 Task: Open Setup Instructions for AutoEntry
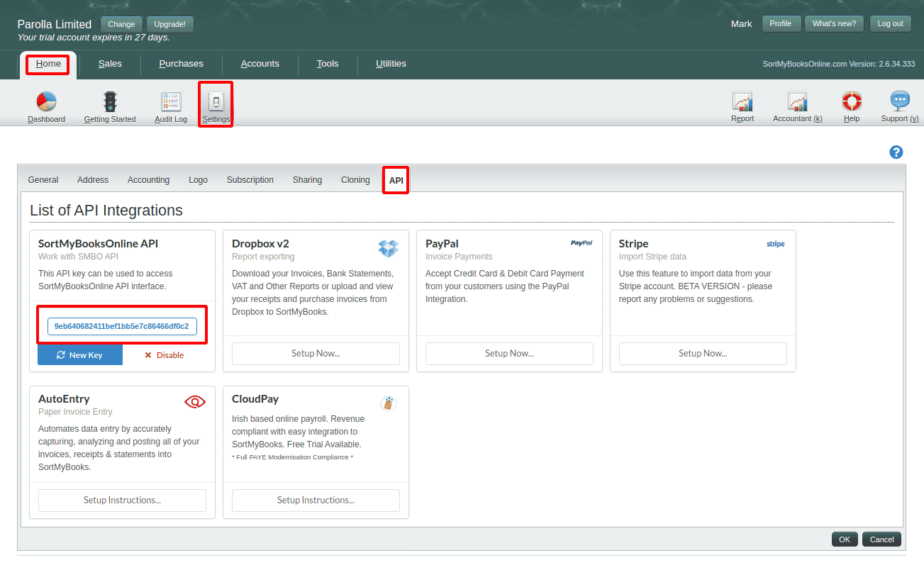point(122,500)
